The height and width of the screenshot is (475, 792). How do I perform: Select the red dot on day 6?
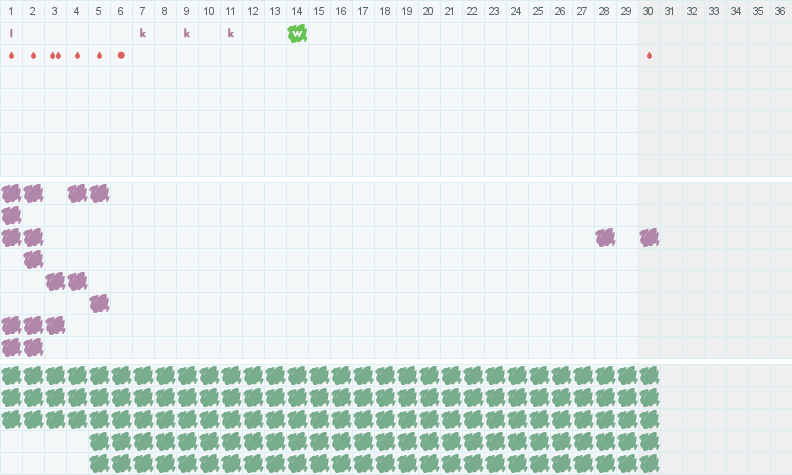click(121, 55)
